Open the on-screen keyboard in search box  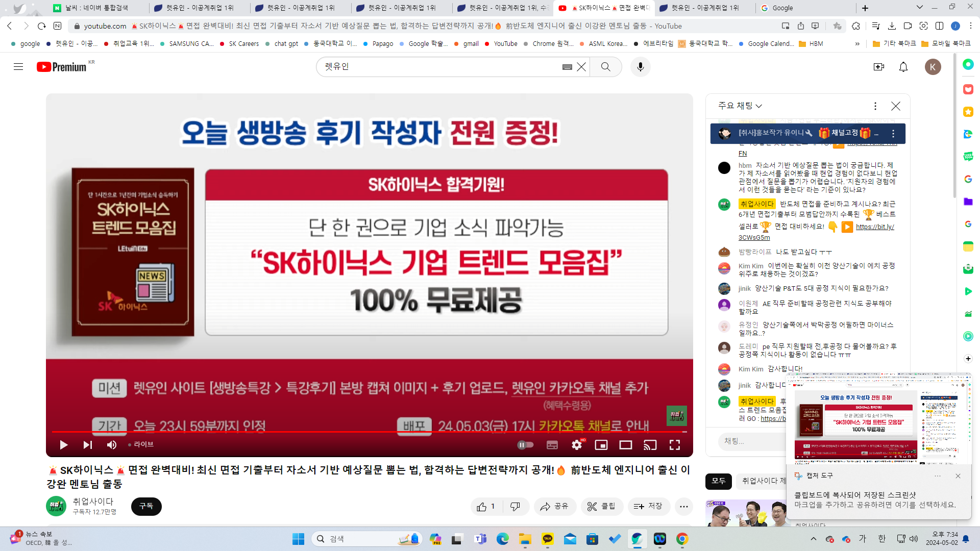coord(567,67)
